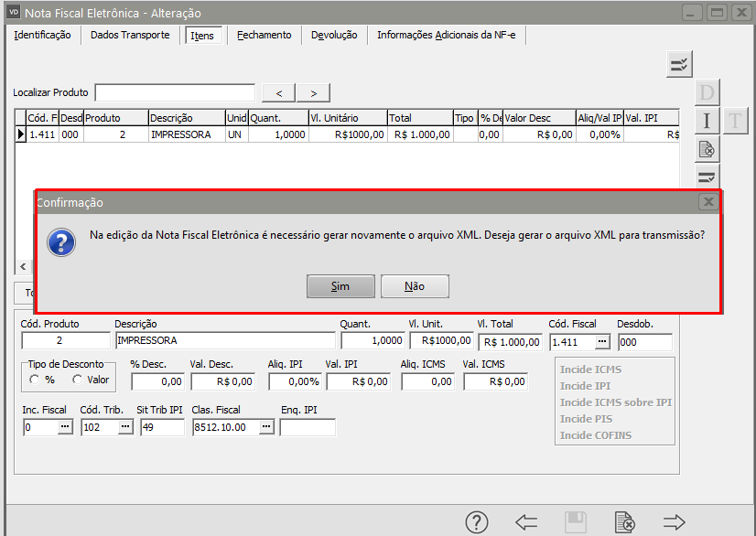The image size is (756, 536).
Task: Click the Localizar Produto search field
Action: point(175,92)
